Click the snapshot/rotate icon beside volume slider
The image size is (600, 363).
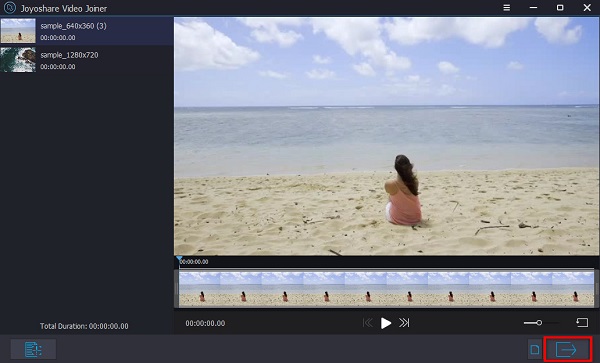(x=582, y=322)
